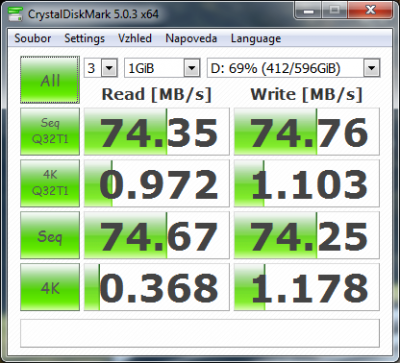Open the Vzhled menu
Screen dimensions: 400x363
coord(135,38)
